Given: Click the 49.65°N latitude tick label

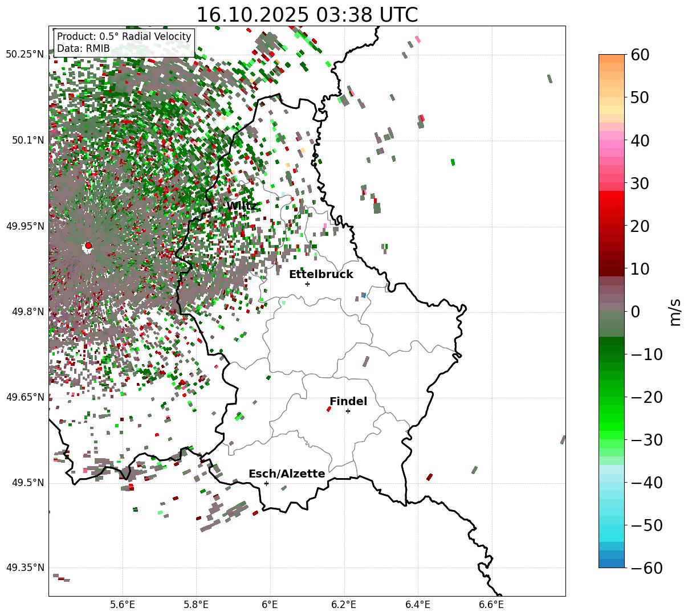Looking at the screenshot, I should coord(25,397).
